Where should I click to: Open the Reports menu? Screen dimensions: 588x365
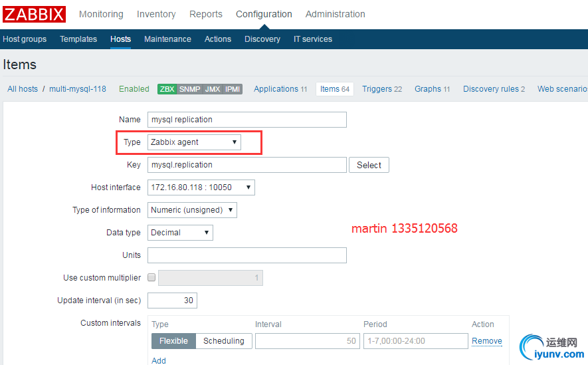point(206,14)
